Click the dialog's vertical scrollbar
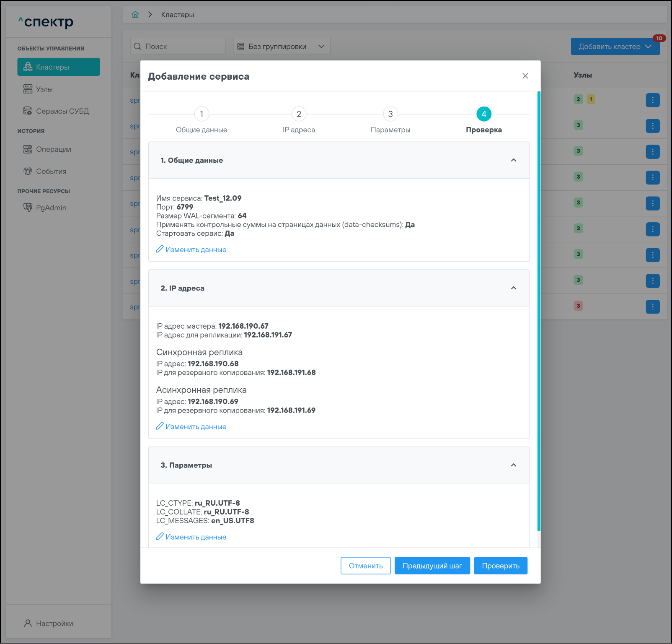The width and height of the screenshot is (672, 644). coord(539,310)
